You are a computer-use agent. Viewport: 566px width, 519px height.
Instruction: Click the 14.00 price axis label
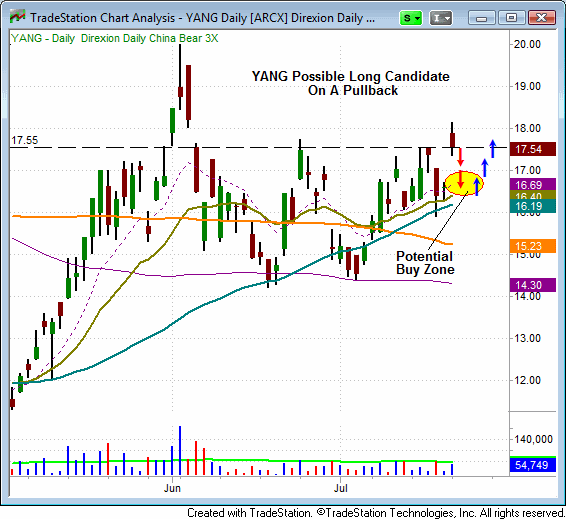tap(527, 296)
